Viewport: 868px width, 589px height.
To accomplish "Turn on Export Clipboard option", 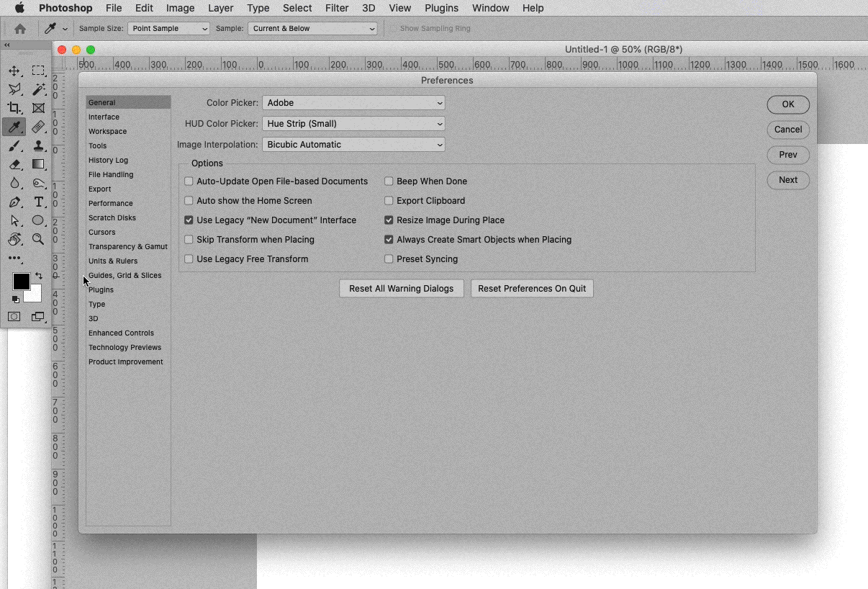I will 389,200.
